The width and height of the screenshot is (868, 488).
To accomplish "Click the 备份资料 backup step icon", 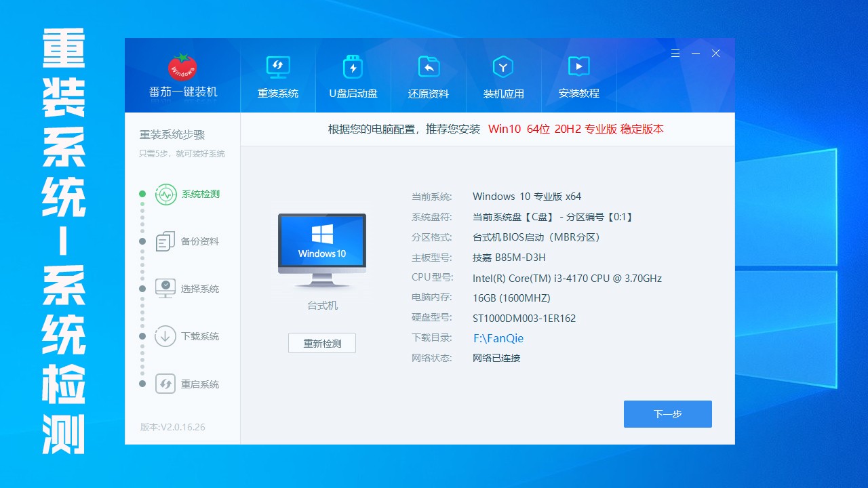I will (165, 242).
